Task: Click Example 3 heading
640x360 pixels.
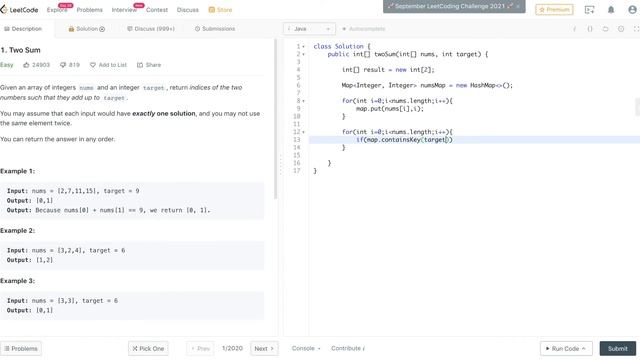Action: (18, 281)
